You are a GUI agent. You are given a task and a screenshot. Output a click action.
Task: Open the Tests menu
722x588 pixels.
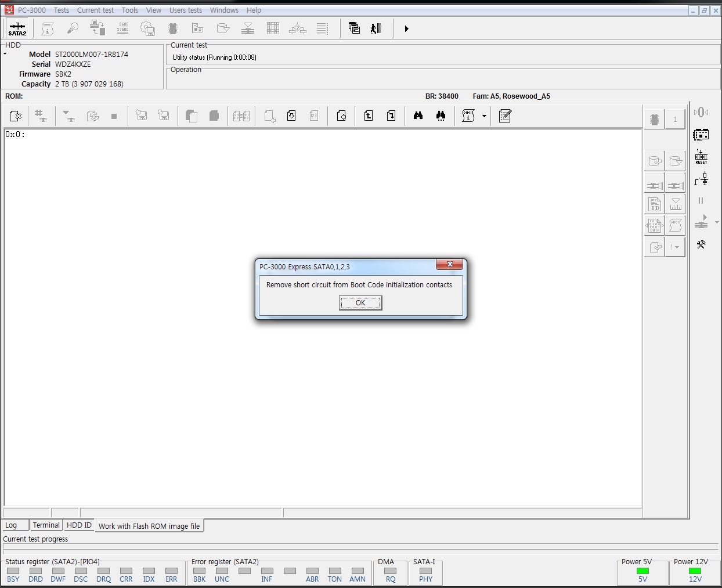coord(62,10)
